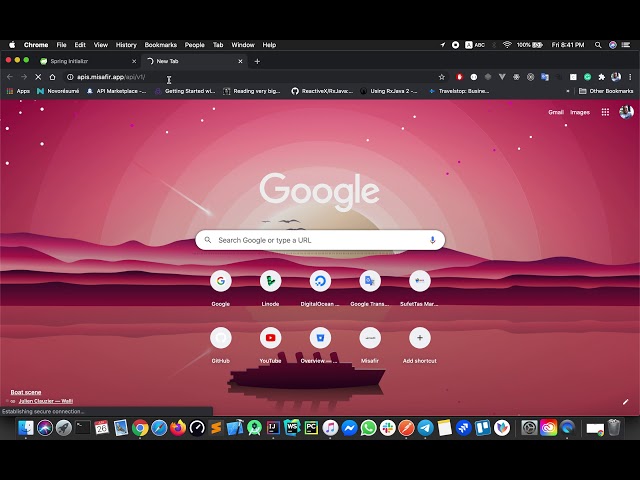The width and height of the screenshot is (640, 480).
Task: Open the YouTube shortcut tile
Action: [270, 345]
